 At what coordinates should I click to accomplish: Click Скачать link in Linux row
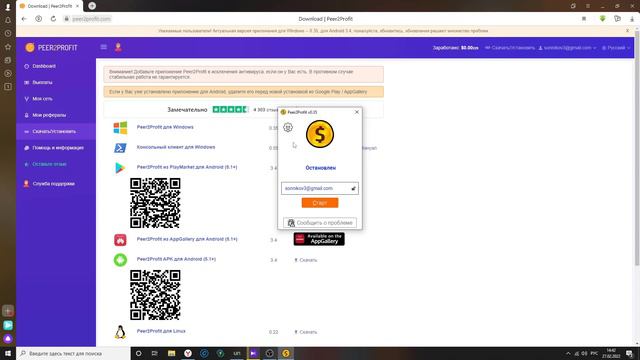(x=306, y=332)
